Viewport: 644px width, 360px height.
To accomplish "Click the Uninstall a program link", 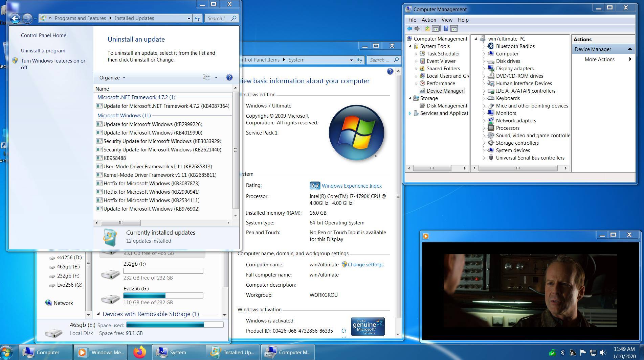I will click(x=43, y=51).
